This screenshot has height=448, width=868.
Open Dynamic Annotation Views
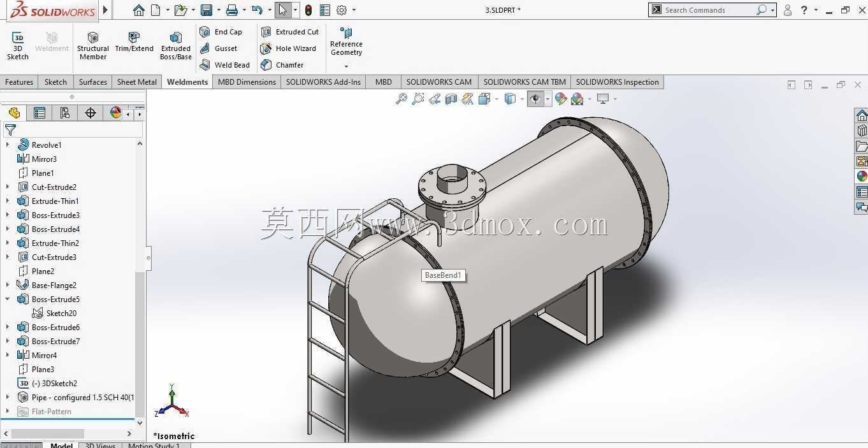(468, 99)
